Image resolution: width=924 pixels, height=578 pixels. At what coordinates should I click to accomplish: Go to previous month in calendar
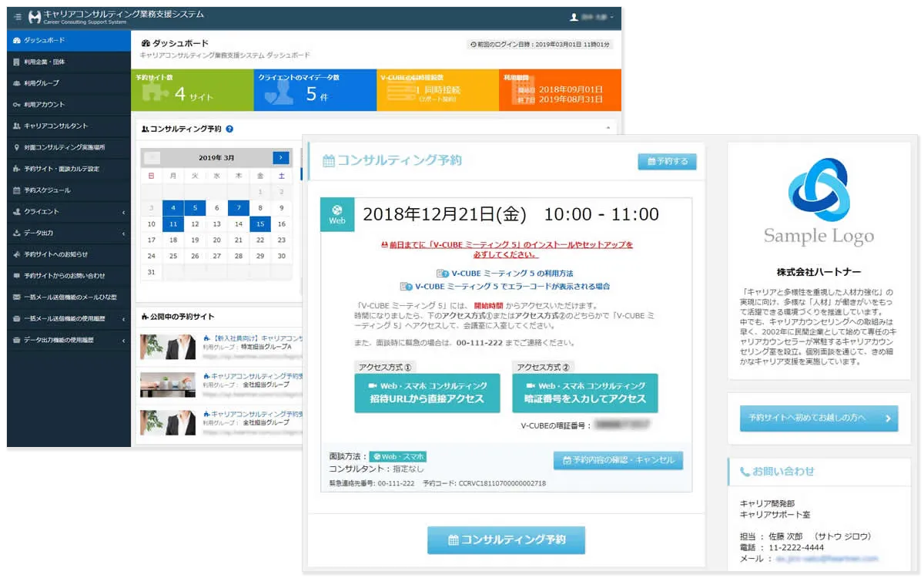click(152, 157)
